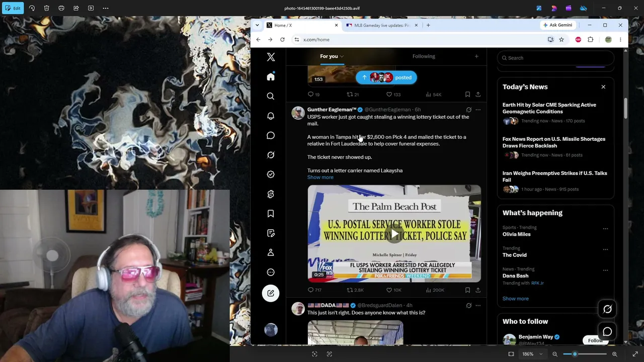644x362 pixels.
Task: Open the browser extensions puzzle menu
Action: tap(591, 40)
